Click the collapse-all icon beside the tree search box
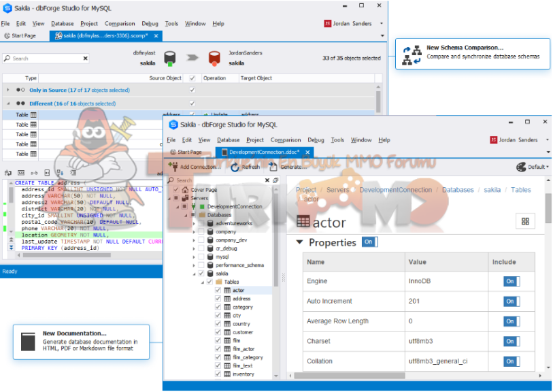The height and width of the screenshot is (392, 553). tap(275, 180)
